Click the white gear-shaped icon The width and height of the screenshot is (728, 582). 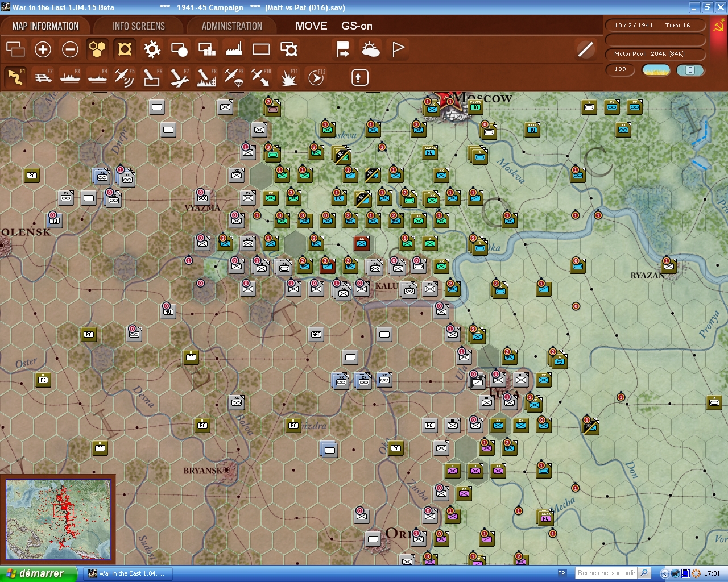(x=152, y=49)
